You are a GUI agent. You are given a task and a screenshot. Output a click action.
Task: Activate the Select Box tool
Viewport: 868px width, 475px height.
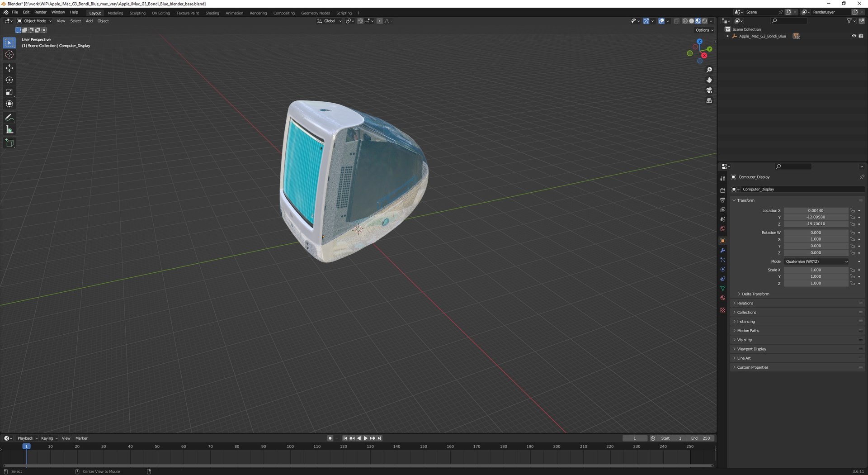[9, 43]
